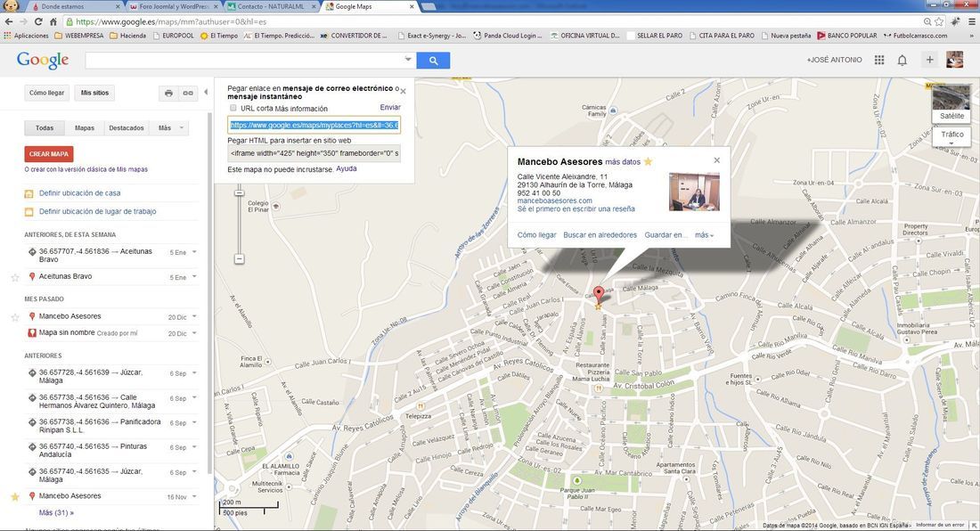Select the Destacados tab
Screen dimensions: 980x531
[127, 128]
